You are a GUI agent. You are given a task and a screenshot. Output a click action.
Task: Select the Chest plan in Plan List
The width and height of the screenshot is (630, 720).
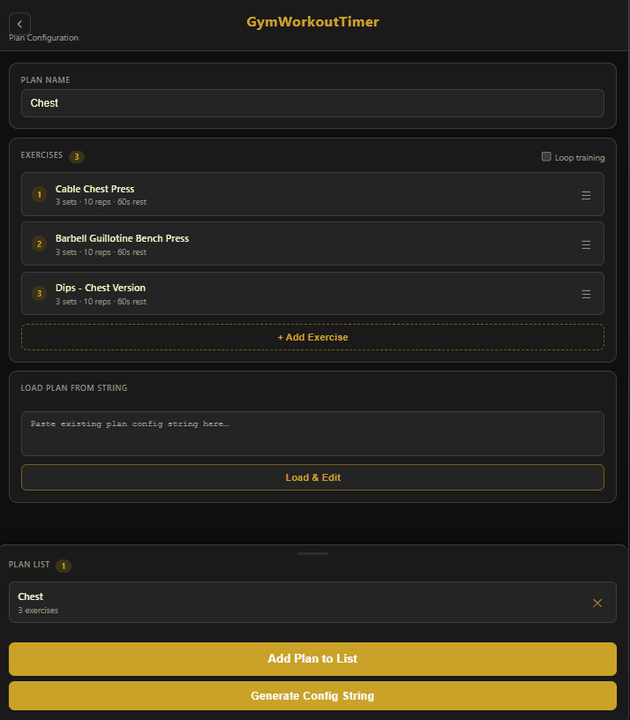pos(312,602)
